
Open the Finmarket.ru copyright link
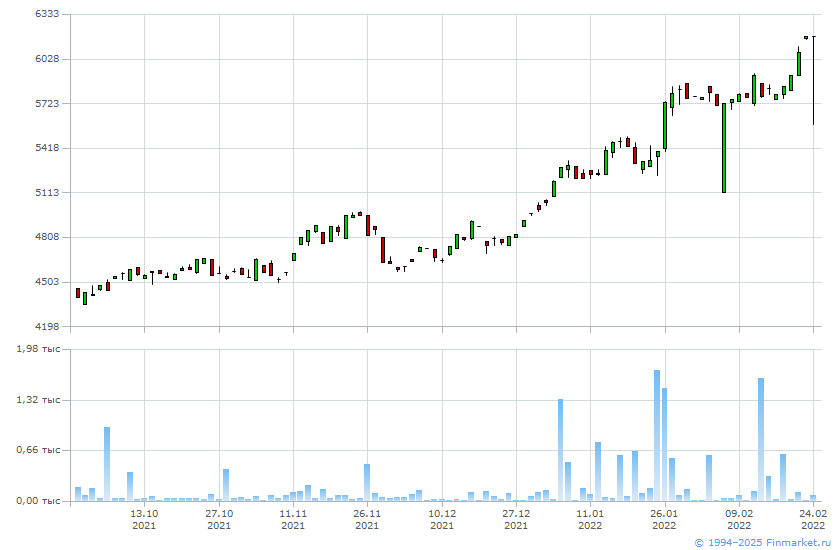[x=763, y=543]
